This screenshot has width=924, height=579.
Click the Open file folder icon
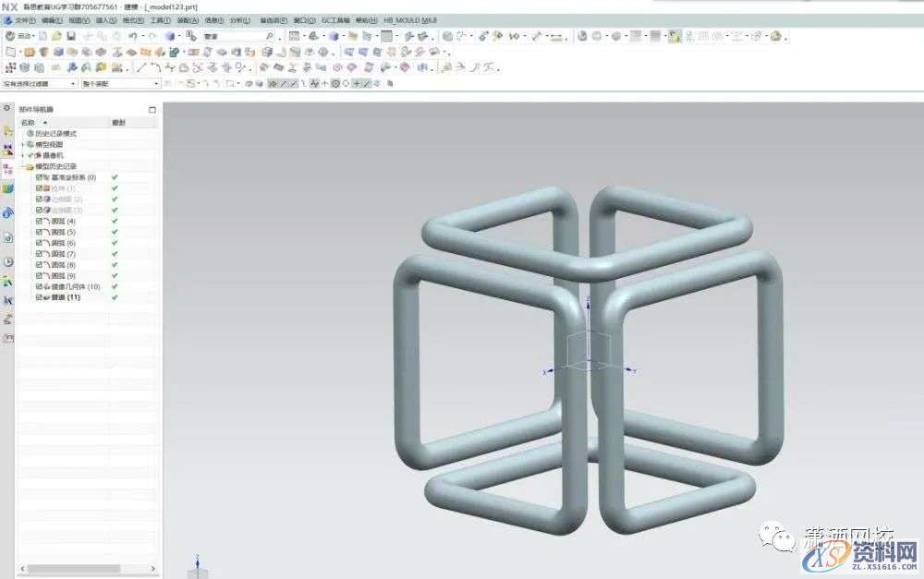[x=56, y=36]
